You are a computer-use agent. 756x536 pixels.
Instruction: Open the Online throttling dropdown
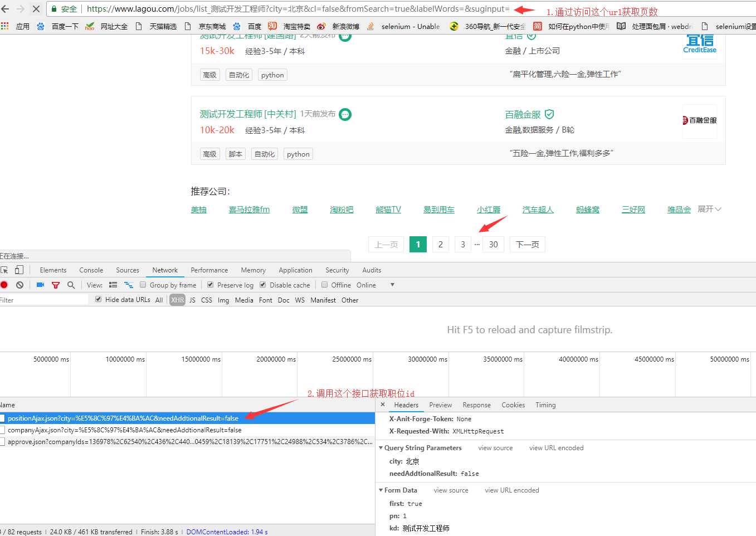point(375,285)
